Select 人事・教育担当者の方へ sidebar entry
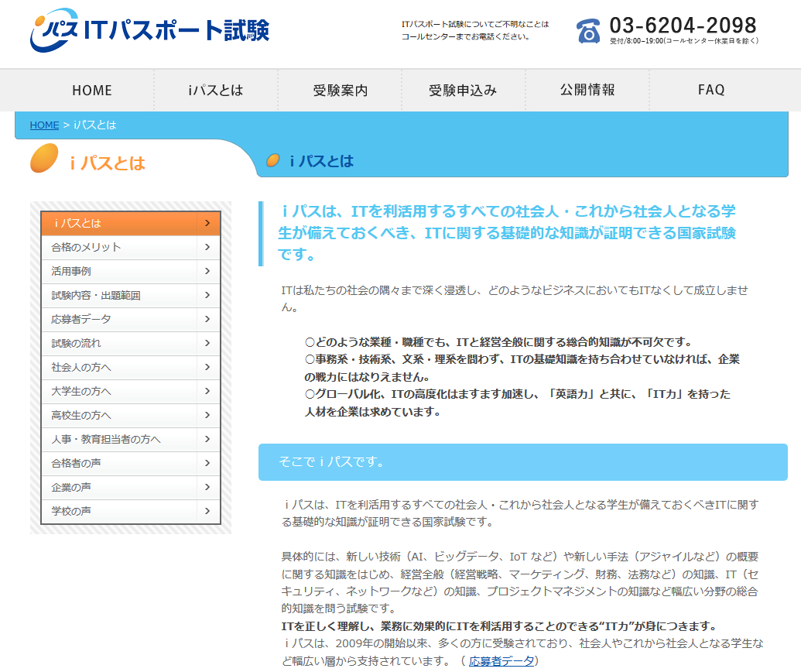This screenshot has width=801, height=672. pyautogui.click(x=106, y=439)
